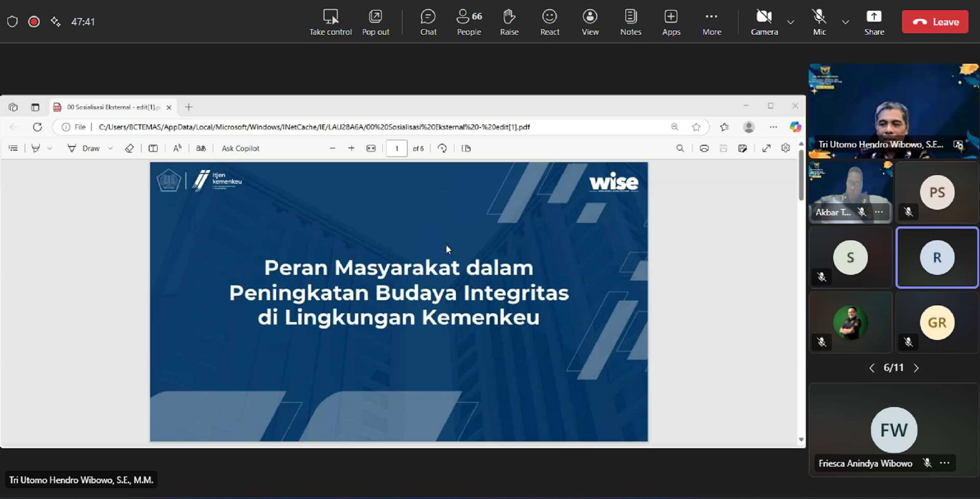
Task: Pop out the shared content
Action: point(375,22)
